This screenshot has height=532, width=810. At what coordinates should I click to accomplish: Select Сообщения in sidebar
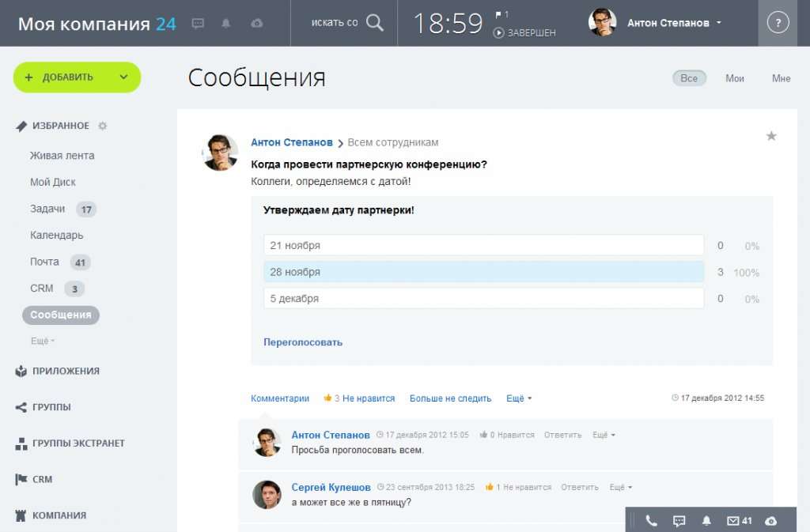point(60,315)
